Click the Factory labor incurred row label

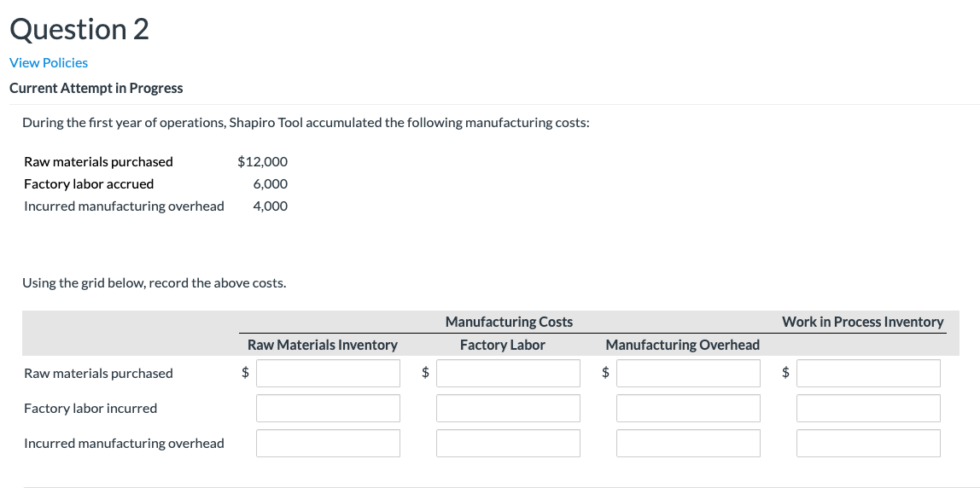tap(90, 408)
